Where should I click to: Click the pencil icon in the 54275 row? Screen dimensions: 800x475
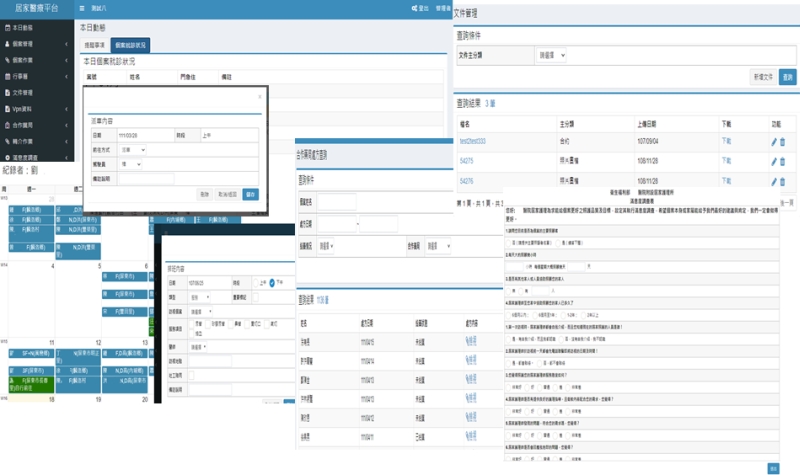tap(774, 161)
